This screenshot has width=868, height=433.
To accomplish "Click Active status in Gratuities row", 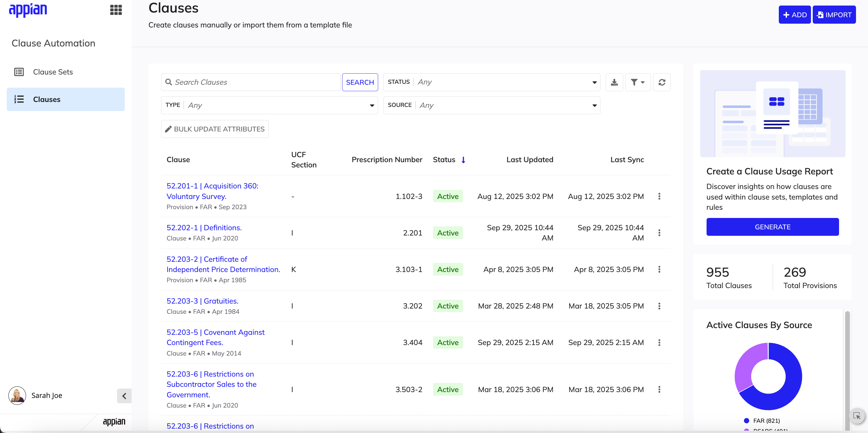I will coord(448,306).
